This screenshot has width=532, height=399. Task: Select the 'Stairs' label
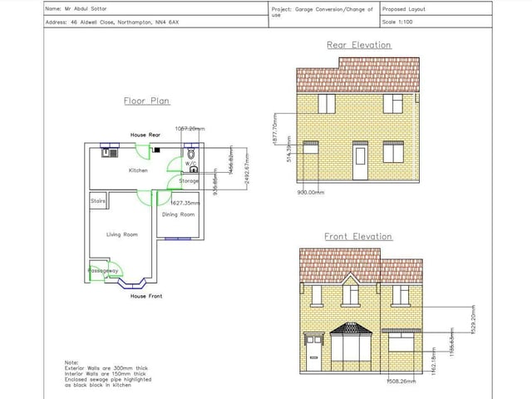(x=98, y=201)
